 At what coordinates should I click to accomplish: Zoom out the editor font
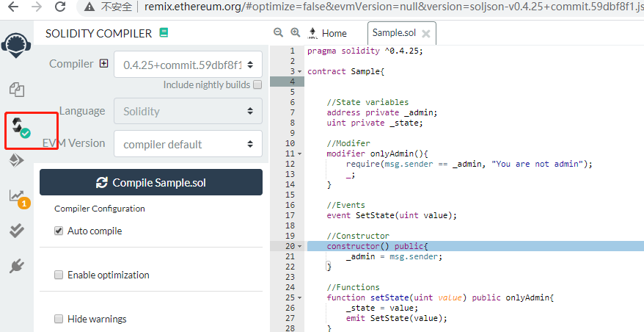(x=279, y=32)
